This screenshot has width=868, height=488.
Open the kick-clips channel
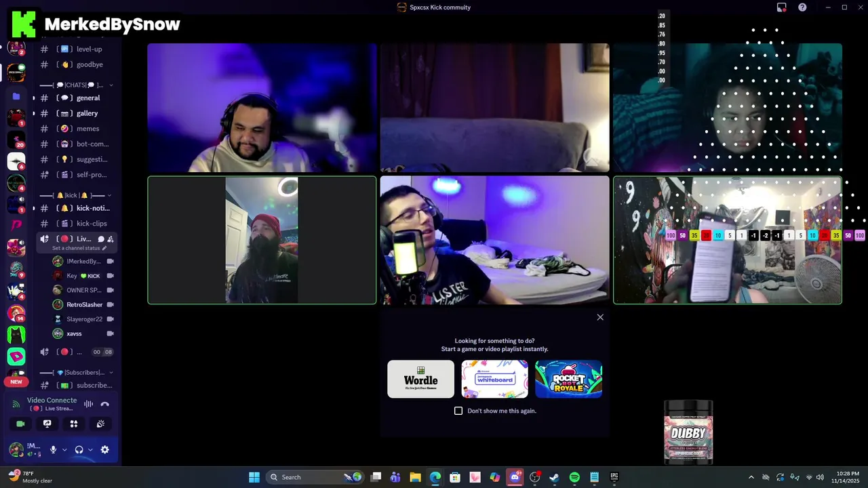[76, 223]
